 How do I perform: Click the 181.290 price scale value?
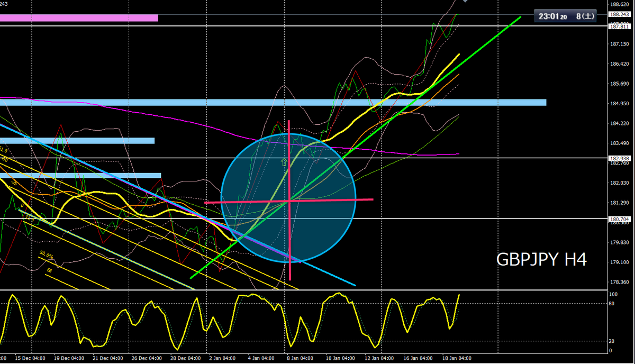click(x=620, y=203)
